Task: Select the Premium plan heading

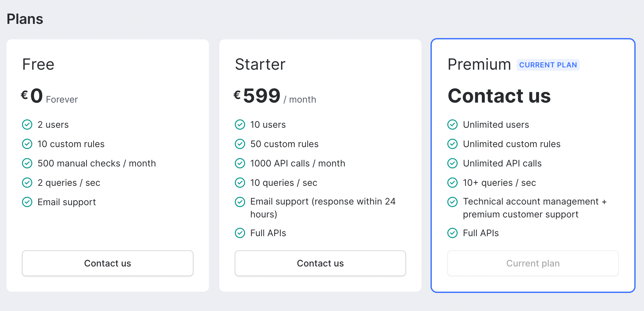Action: coord(479,65)
